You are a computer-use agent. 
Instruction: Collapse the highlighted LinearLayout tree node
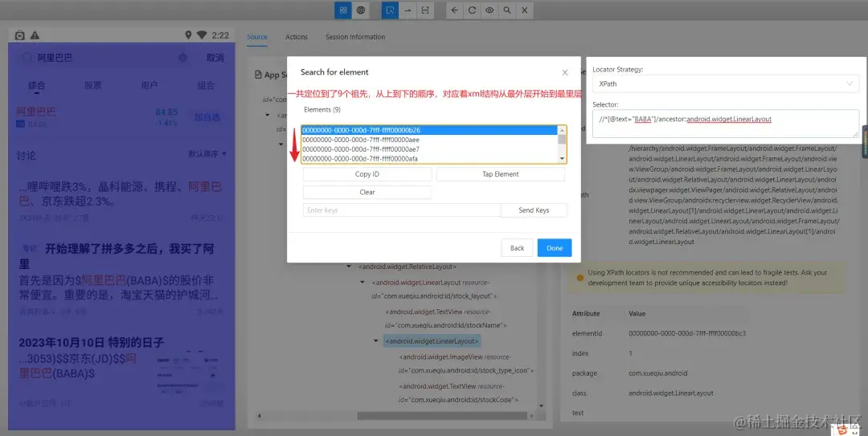click(376, 340)
